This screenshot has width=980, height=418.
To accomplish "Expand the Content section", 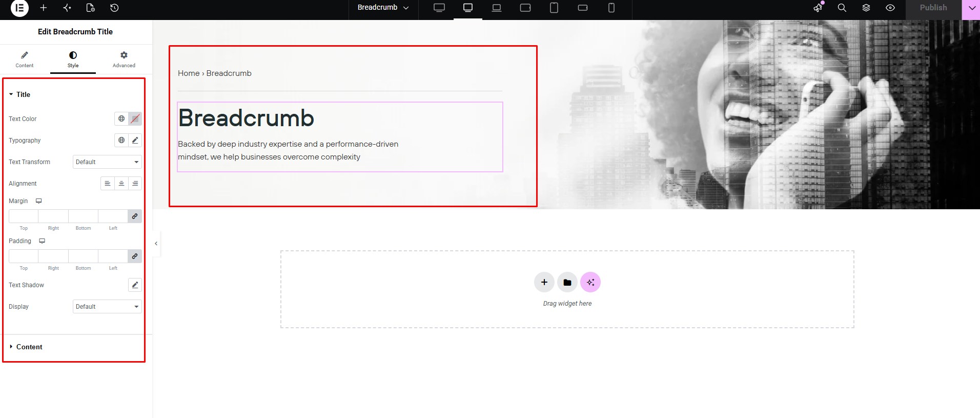I will click(26, 347).
